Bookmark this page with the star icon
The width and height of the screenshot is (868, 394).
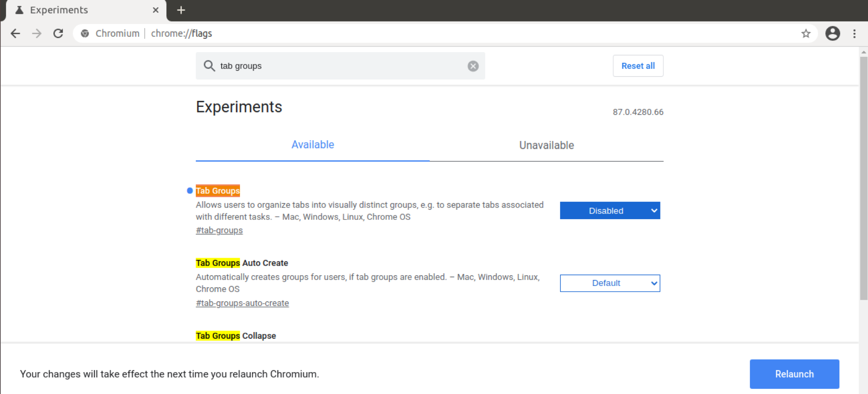tap(806, 33)
